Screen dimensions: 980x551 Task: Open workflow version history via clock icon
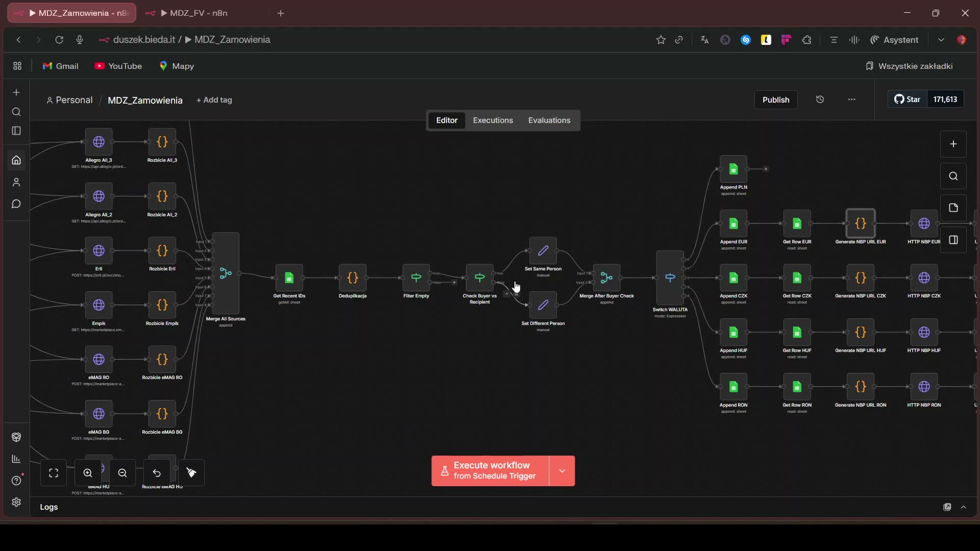820,99
